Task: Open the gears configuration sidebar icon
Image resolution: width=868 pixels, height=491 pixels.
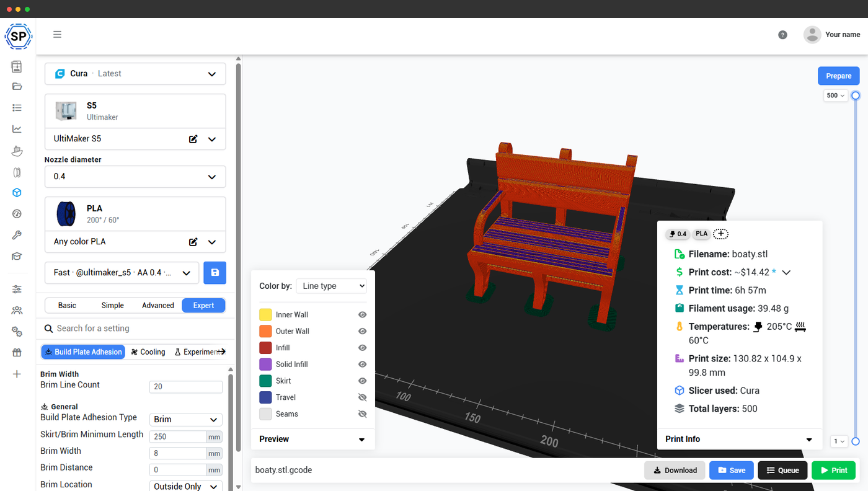Action: click(x=17, y=332)
